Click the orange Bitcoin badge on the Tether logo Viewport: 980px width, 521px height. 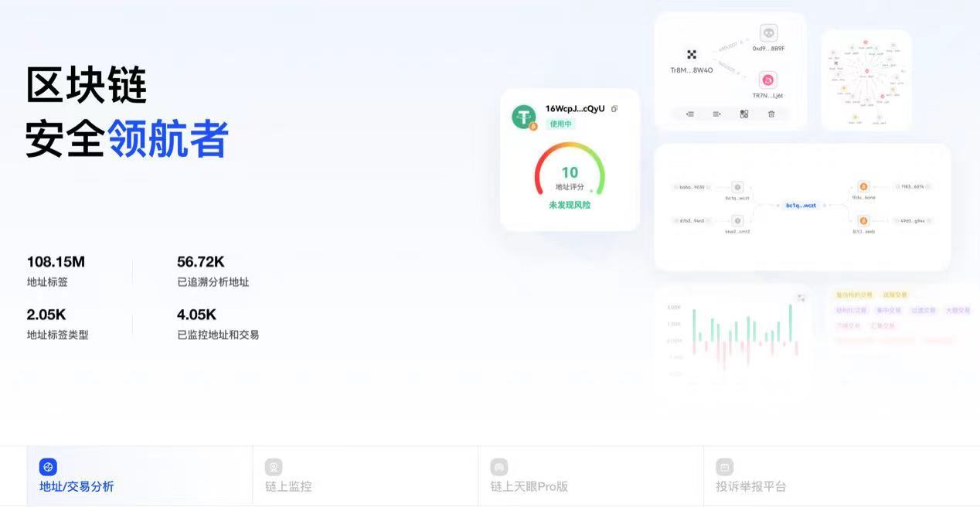coord(533,126)
